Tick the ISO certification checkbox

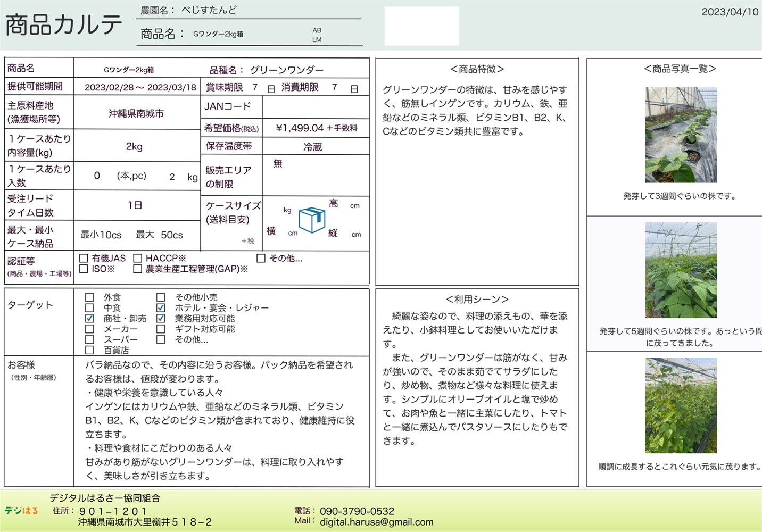click(x=84, y=269)
